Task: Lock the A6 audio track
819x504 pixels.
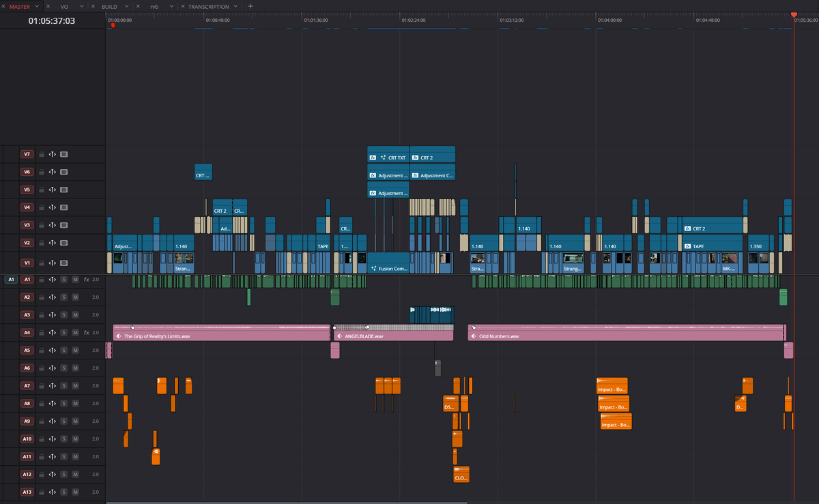Action: pos(41,368)
